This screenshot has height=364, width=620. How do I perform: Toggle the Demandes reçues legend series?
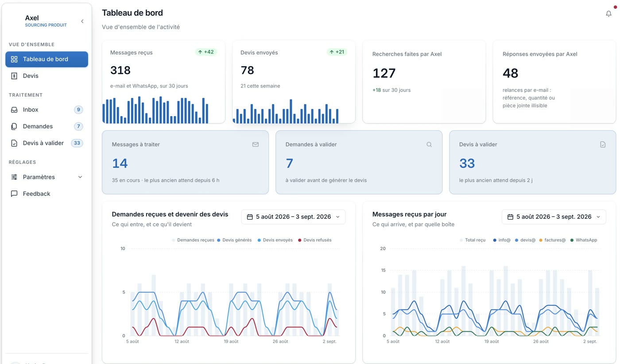pyautogui.click(x=193, y=240)
